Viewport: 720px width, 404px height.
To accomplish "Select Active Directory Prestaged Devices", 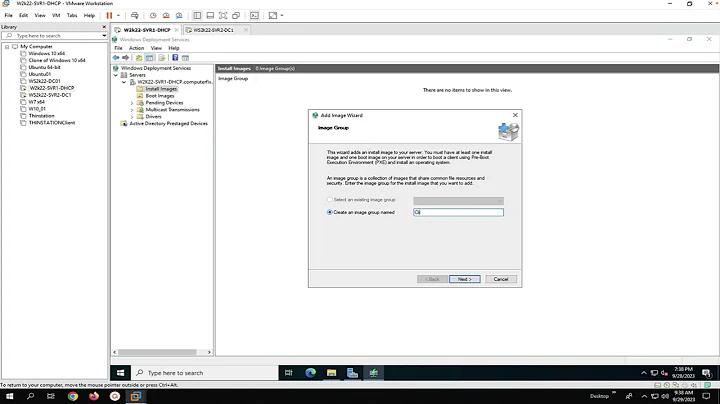I will (x=168, y=123).
